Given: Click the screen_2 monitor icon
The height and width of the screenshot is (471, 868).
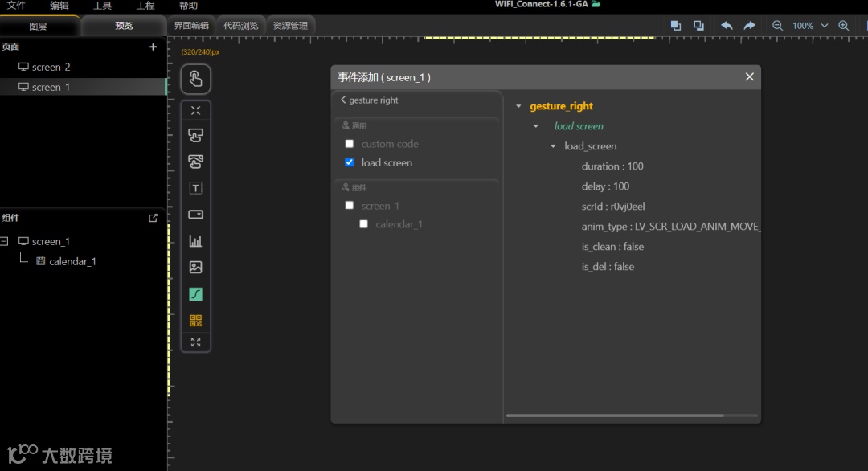Looking at the screenshot, I should coord(23,67).
